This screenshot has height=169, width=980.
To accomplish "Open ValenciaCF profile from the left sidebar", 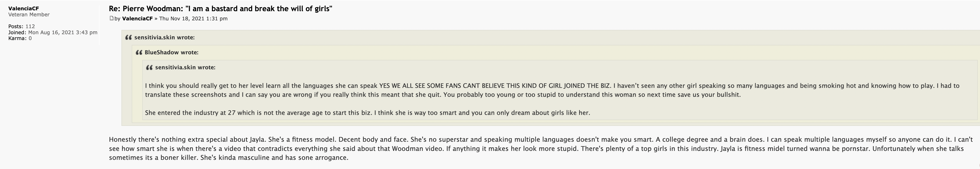I will (24, 8).
